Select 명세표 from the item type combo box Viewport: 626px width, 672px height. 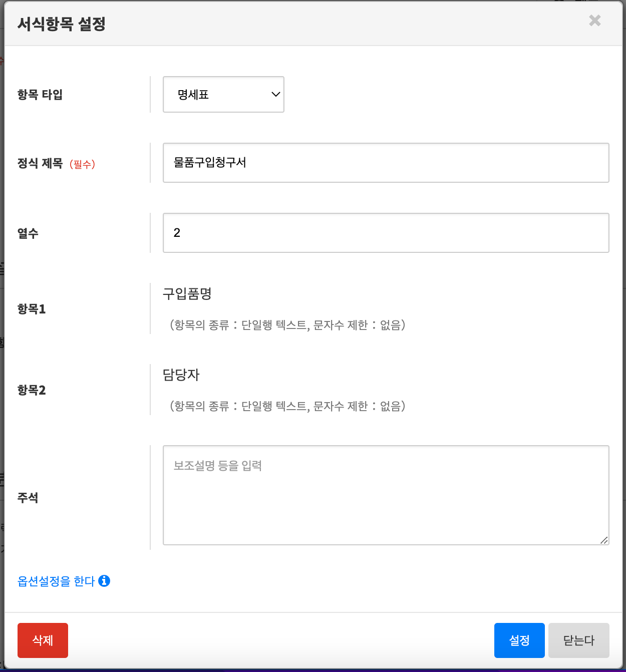tap(223, 94)
